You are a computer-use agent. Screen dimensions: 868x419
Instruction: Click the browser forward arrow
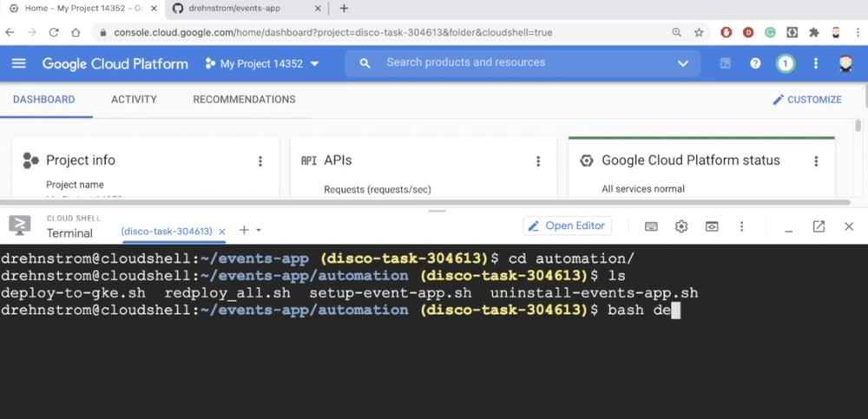click(x=31, y=33)
